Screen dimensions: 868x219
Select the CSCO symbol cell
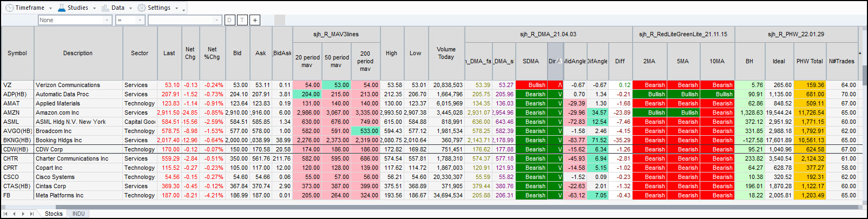pos(17,177)
